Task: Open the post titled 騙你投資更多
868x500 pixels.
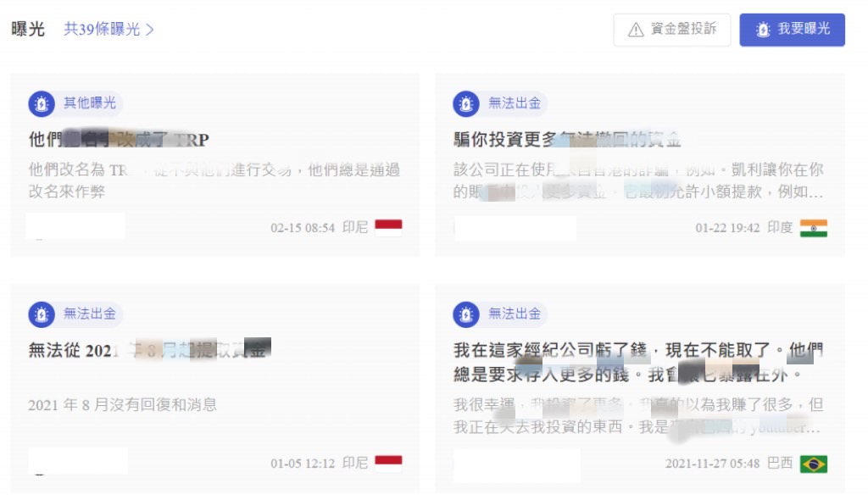Action: 567,139
